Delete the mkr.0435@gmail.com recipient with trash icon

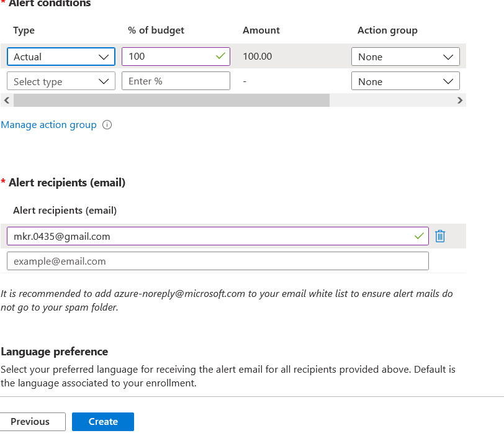point(440,236)
